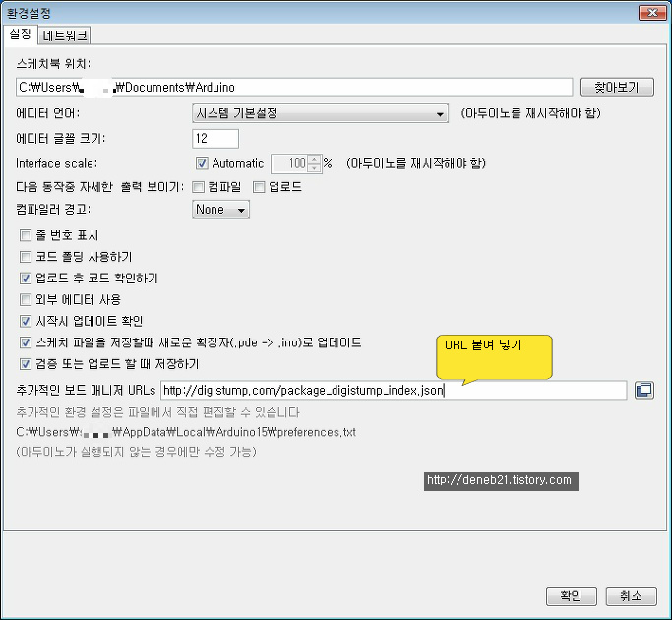Disable 시작시 업데이트 확인 checkbox
The width and height of the screenshot is (672, 620).
tap(27, 321)
